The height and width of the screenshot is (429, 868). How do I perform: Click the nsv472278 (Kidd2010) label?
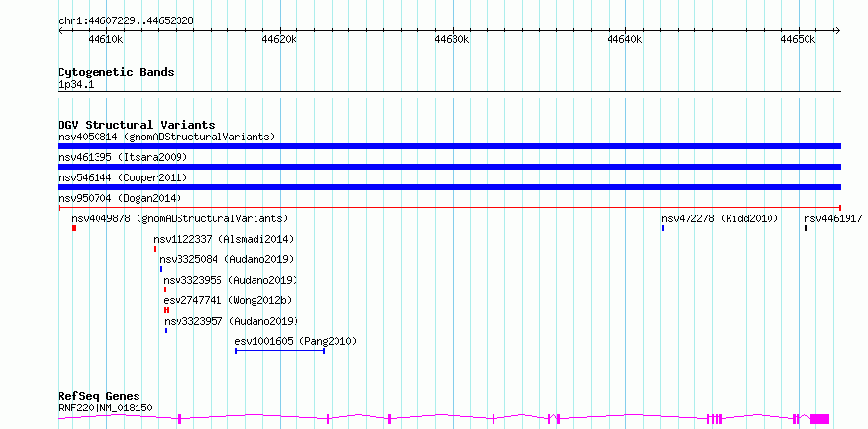pyautogui.click(x=720, y=218)
